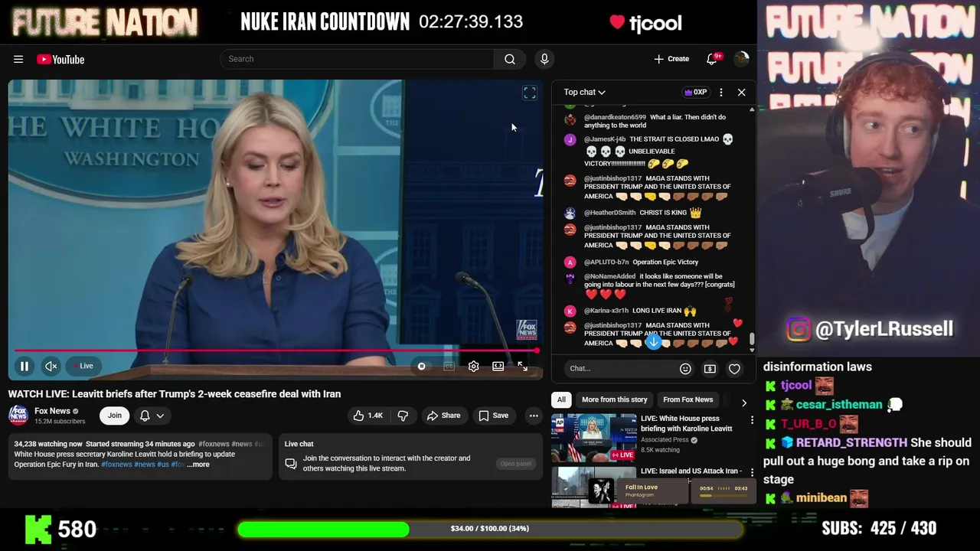Select the All filter chip

coord(561,399)
